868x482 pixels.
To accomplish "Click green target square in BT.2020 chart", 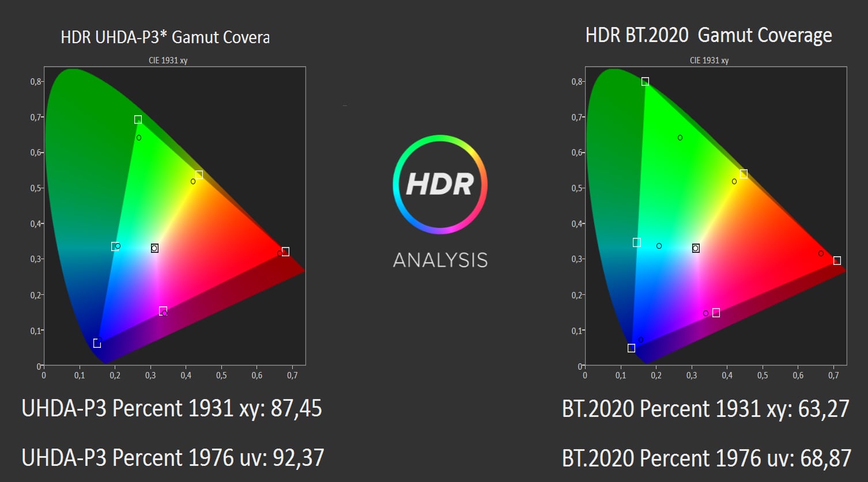I will (645, 82).
